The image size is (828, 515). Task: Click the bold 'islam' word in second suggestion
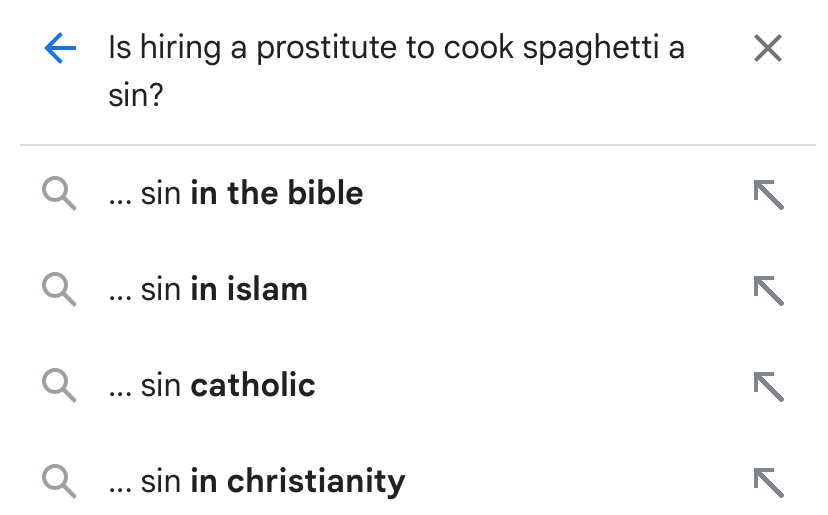[267, 289]
